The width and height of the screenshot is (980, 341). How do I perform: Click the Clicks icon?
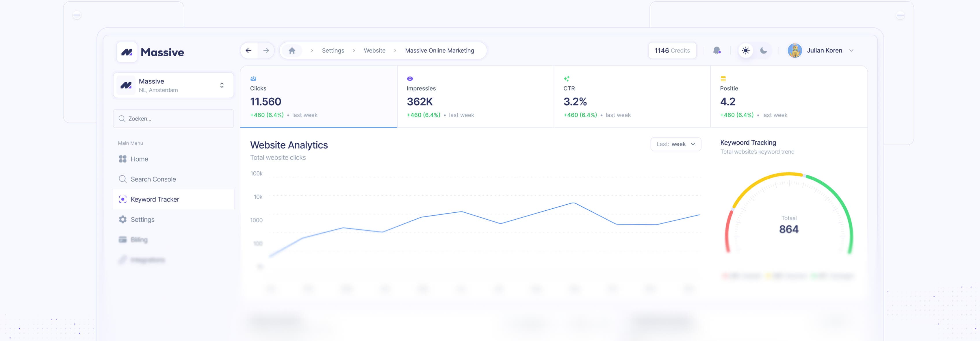point(253,79)
